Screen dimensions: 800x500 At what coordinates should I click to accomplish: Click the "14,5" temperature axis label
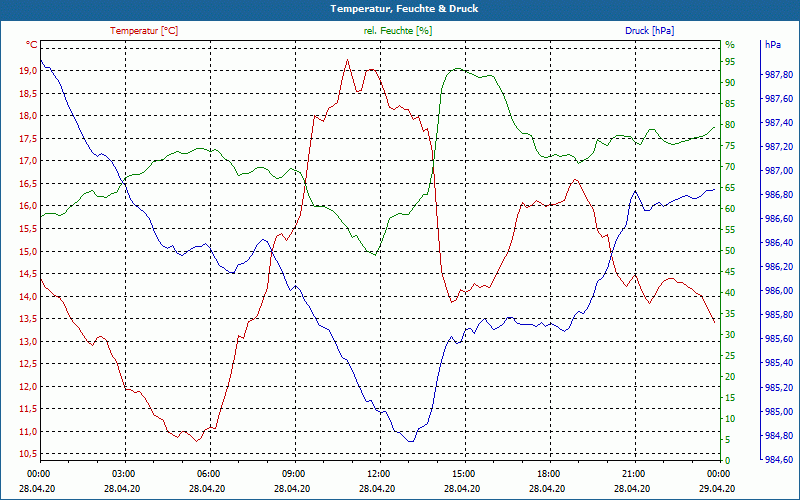(x=28, y=274)
